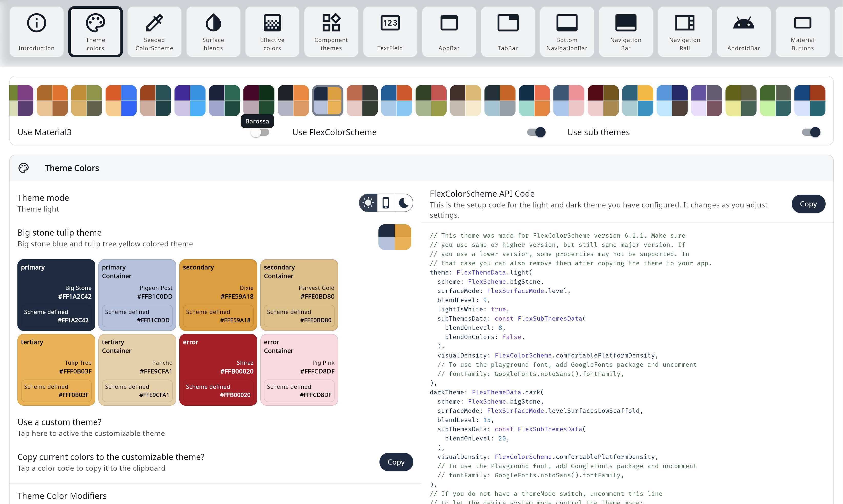Switch to the TabBar panel tab
The image size is (843, 504).
(508, 31)
